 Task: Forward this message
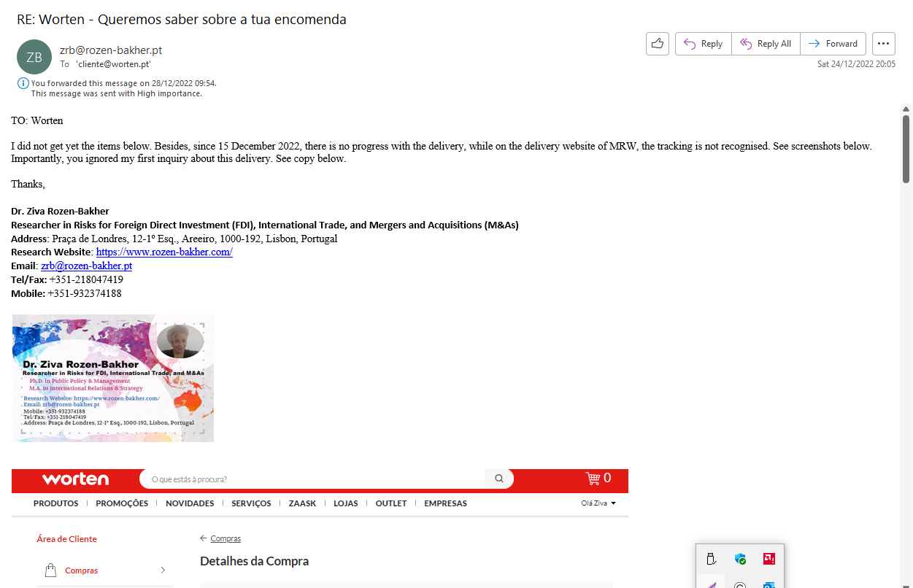pyautogui.click(x=833, y=44)
